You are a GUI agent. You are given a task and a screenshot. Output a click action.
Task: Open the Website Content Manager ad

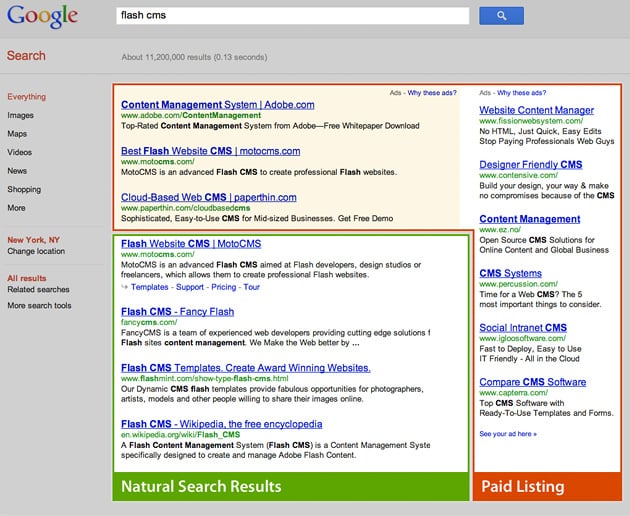pyautogui.click(x=536, y=110)
